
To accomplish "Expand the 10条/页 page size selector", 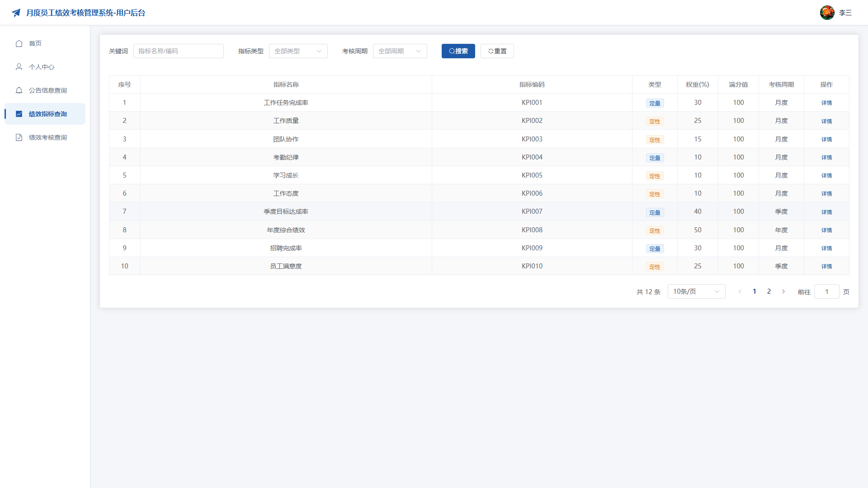I will (x=697, y=291).
